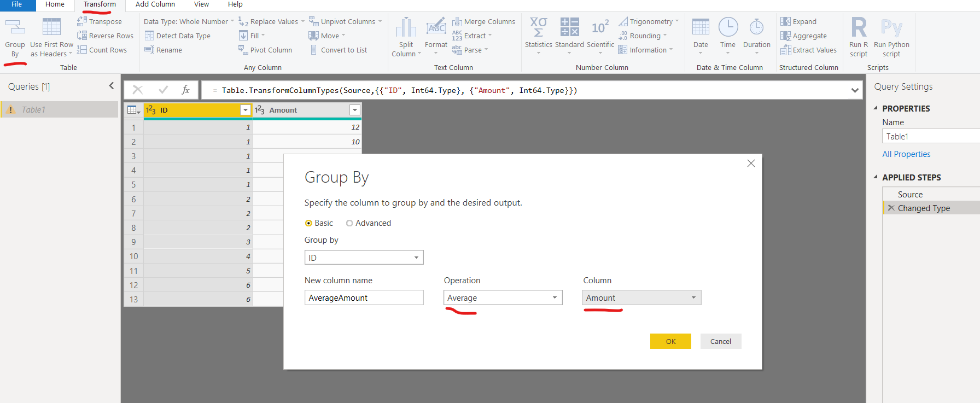Screen dimensions: 980x403
Task: Collapse the Queries pane
Action: coord(112,86)
